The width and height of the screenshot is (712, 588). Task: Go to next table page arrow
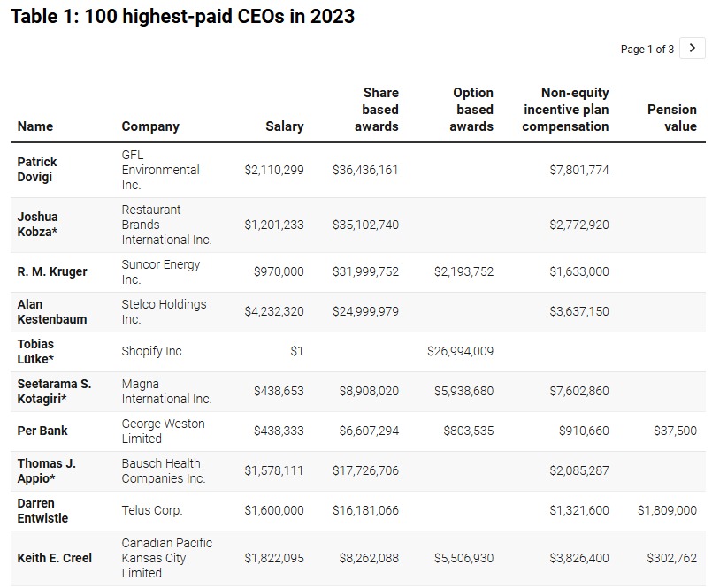tap(693, 49)
